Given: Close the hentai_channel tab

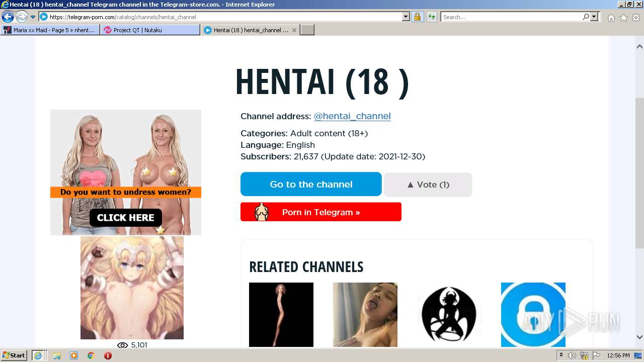Looking at the screenshot, I should pos(294,30).
